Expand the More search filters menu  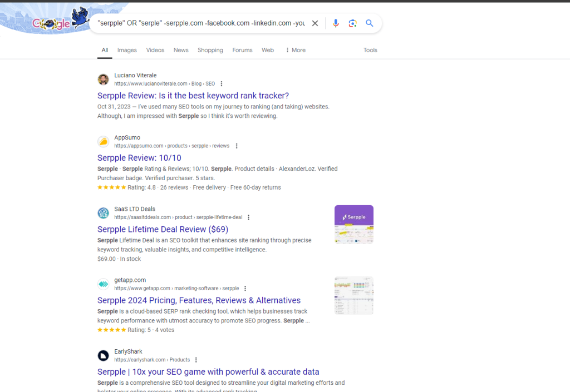tap(295, 50)
